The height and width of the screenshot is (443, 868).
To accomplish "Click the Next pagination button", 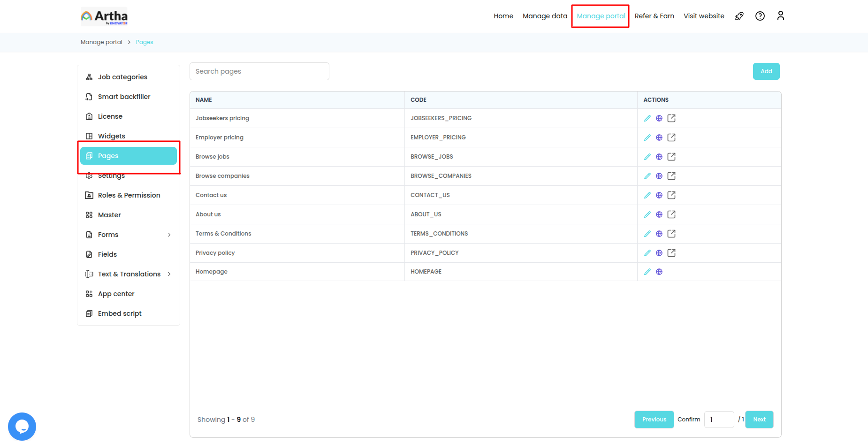I will 759,420.
